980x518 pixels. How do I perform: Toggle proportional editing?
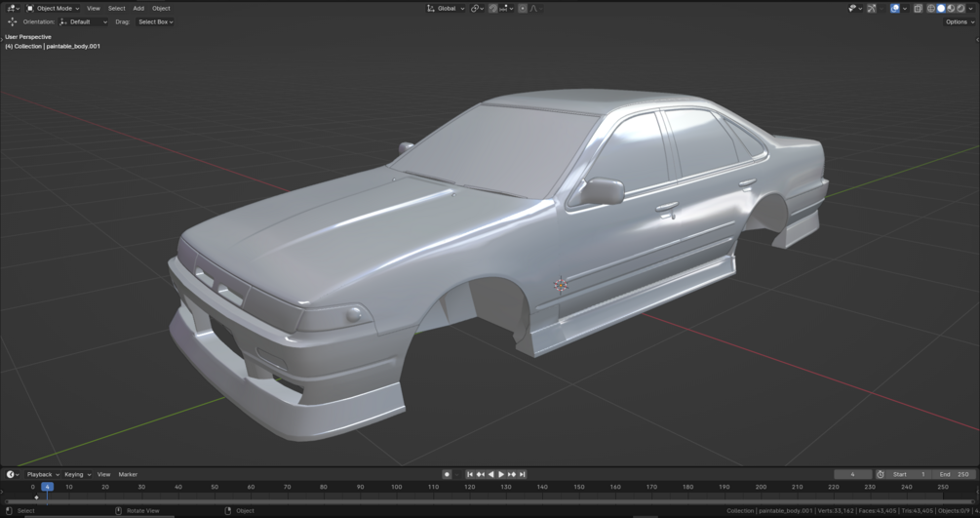pos(523,8)
